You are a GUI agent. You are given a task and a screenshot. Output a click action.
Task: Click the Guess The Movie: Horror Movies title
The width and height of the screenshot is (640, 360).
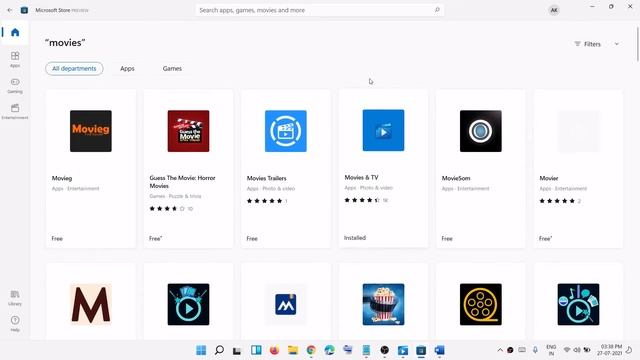pos(182,182)
